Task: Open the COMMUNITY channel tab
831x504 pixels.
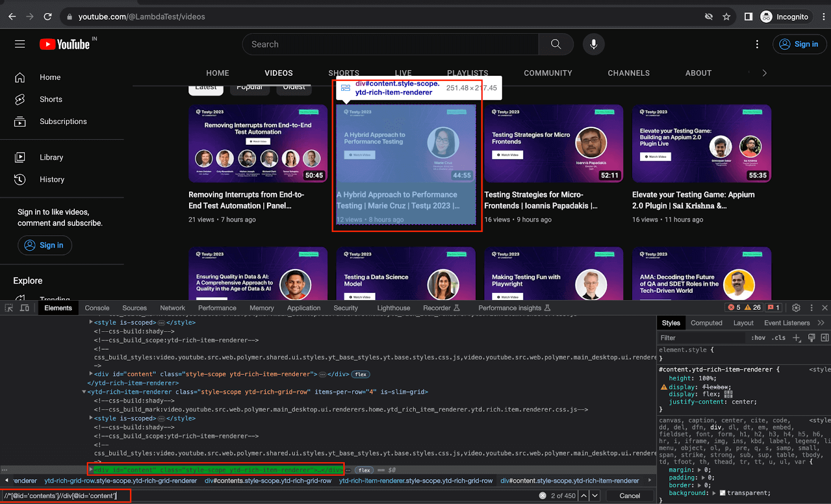Action: 547,73
